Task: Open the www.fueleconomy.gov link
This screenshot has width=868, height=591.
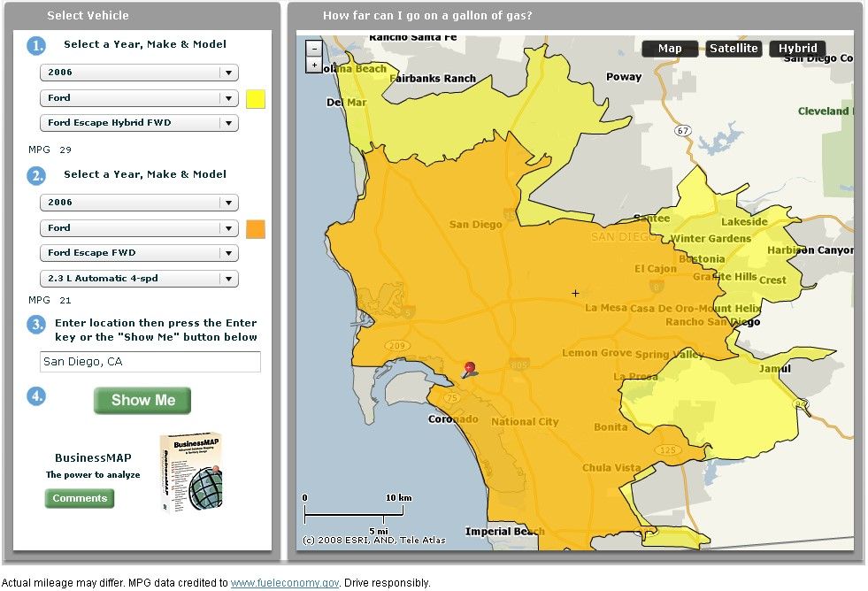Action: point(285,583)
